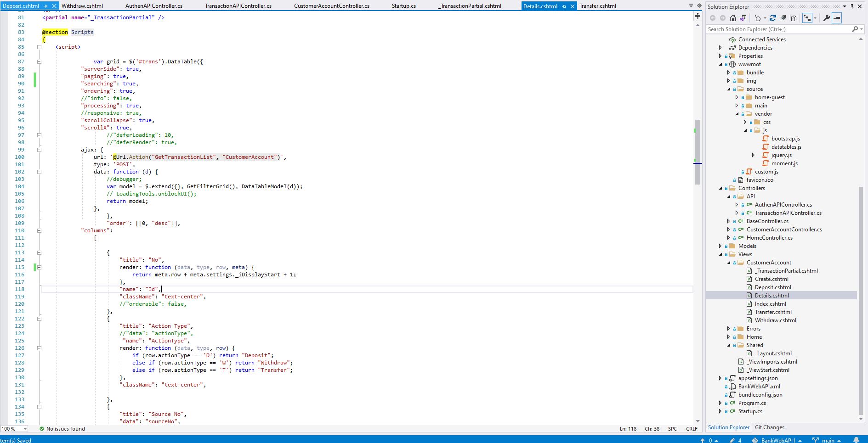The image size is (868, 443).
Task: Toggle Show All Files
Action: (x=794, y=18)
